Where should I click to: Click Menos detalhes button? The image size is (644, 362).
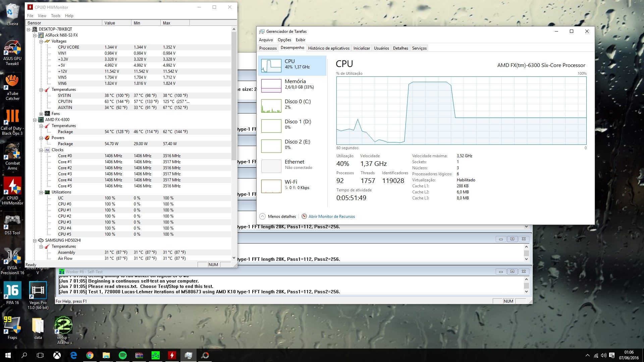(278, 217)
